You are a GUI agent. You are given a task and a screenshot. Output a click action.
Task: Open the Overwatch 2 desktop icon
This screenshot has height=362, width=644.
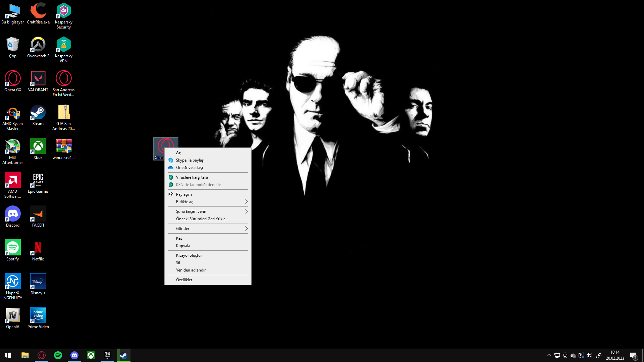[38, 45]
